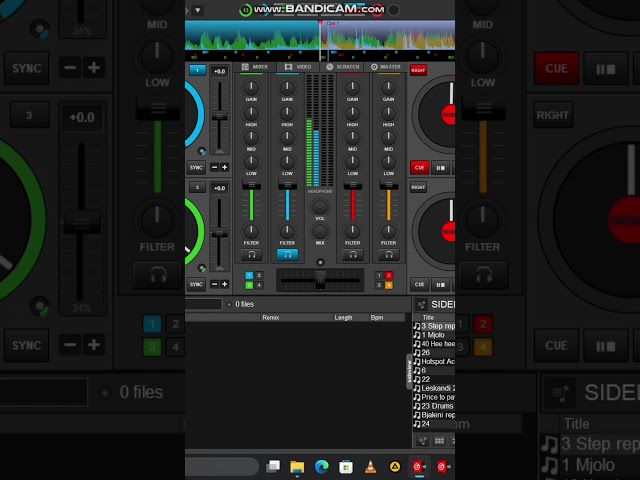Viewport: 640px width, 480px height.
Task: Sort by the Length column header
Action: 343,318
